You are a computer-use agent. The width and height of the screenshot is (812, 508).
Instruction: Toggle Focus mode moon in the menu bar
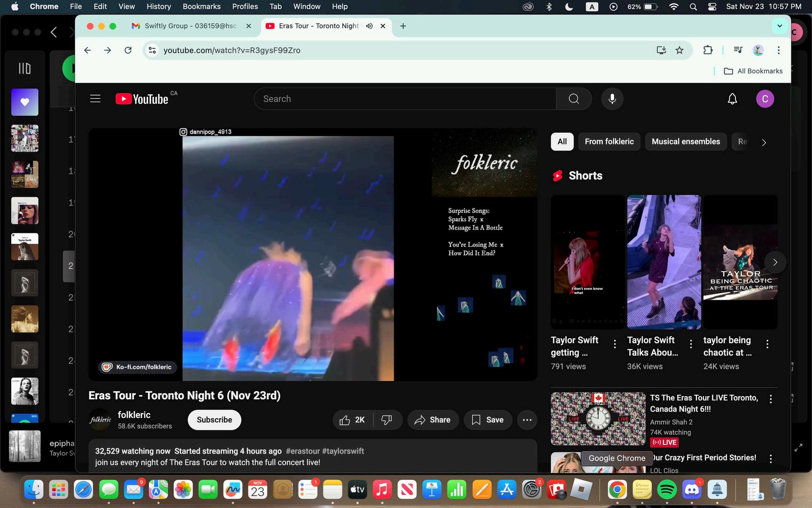click(x=569, y=7)
